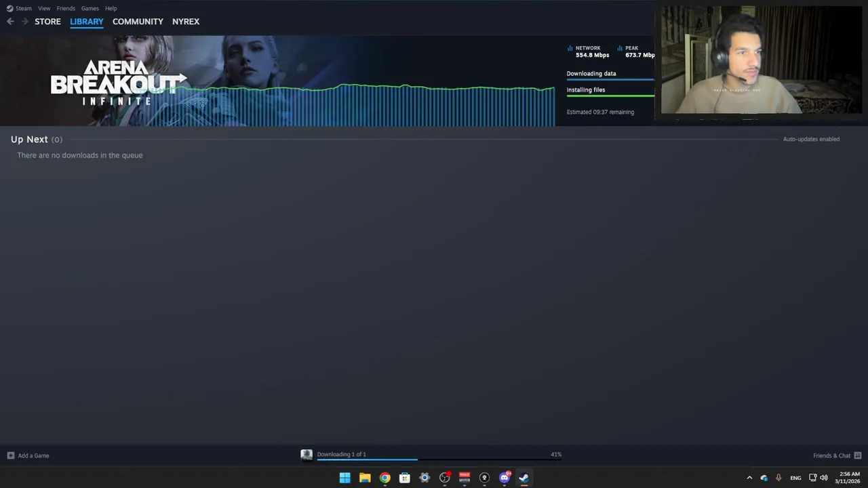Click the PEAK speed readout

(636, 52)
